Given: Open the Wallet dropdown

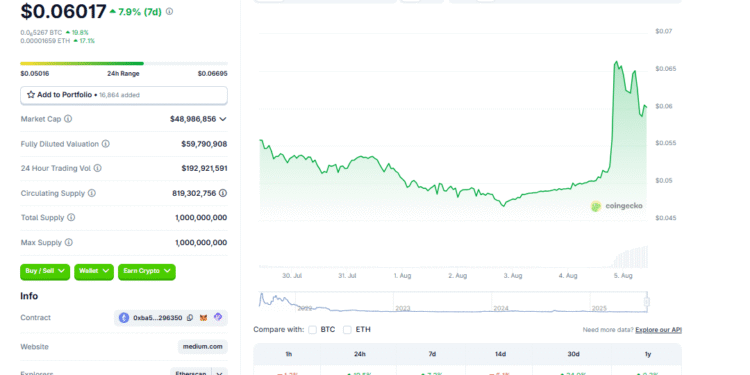Looking at the screenshot, I should pyautogui.click(x=94, y=271).
